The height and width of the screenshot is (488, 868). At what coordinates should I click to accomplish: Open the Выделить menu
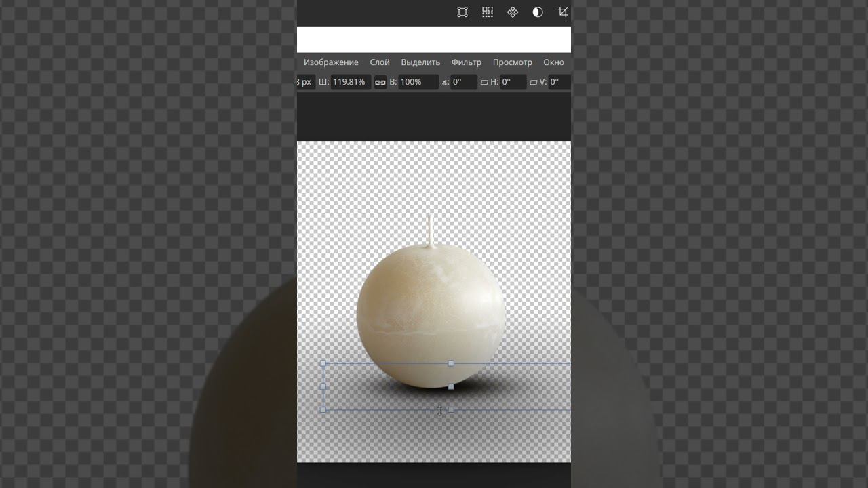pos(420,62)
